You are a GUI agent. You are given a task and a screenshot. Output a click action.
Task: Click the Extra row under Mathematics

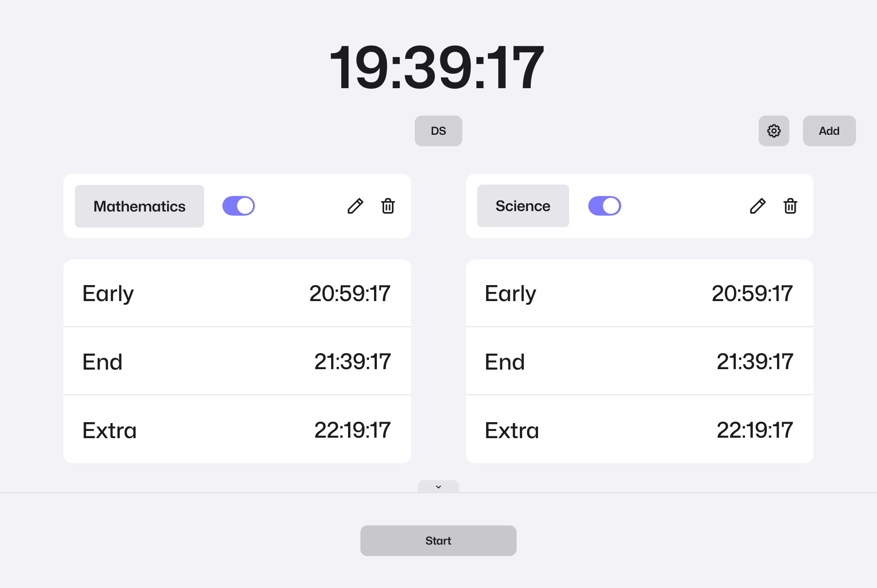coord(237,429)
